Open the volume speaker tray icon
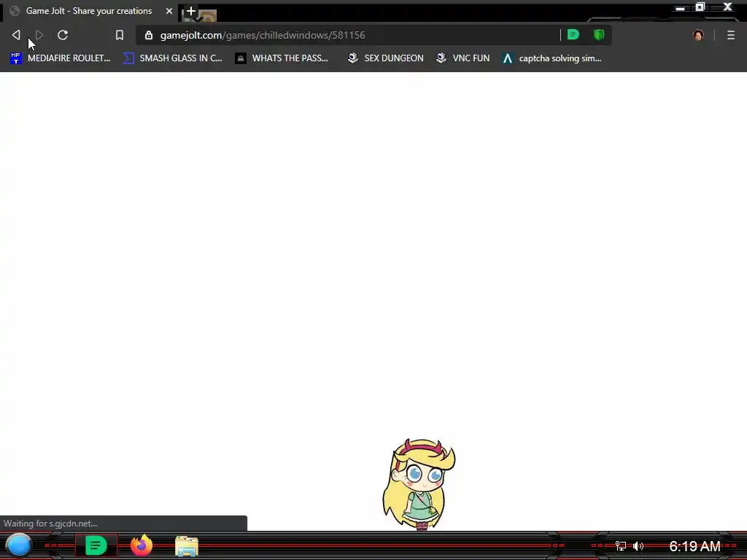The image size is (747, 560). point(638,545)
